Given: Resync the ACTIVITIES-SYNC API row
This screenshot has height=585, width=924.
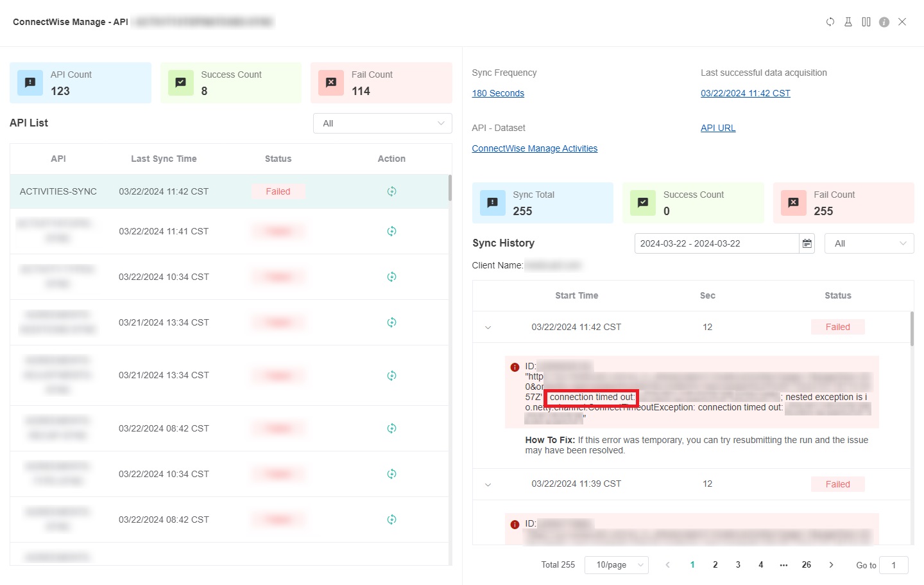Looking at the screenshot, I should coord(391,191).
